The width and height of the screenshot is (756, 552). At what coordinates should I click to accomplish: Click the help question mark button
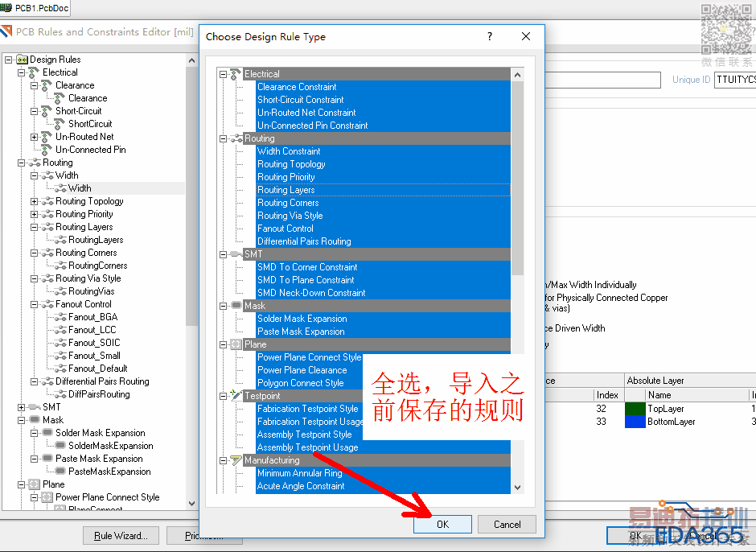point(489,36)
